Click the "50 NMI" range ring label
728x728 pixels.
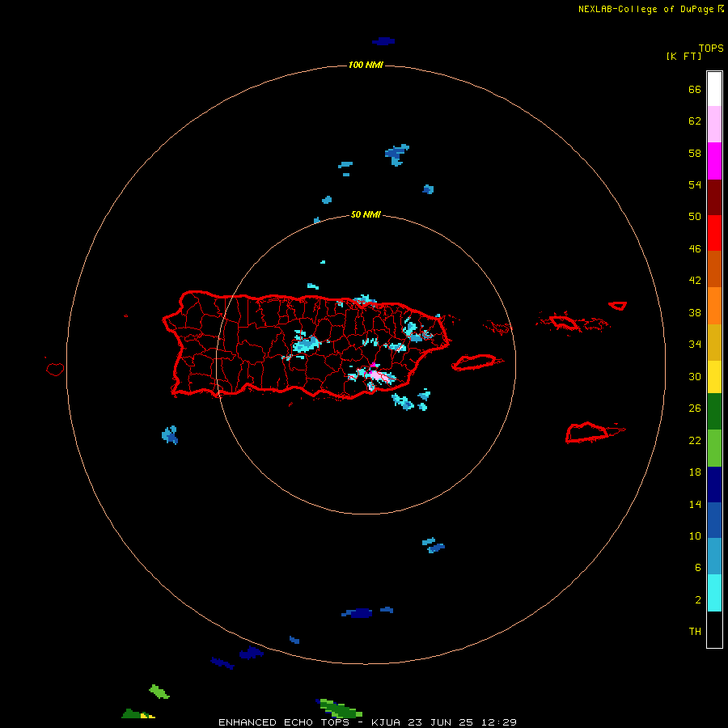point(366,214)
